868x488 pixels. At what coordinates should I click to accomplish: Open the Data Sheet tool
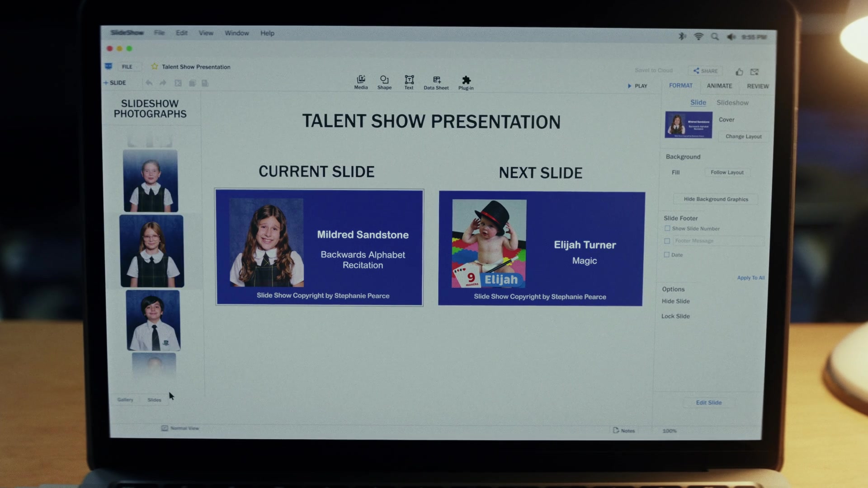tap(436, 83)
